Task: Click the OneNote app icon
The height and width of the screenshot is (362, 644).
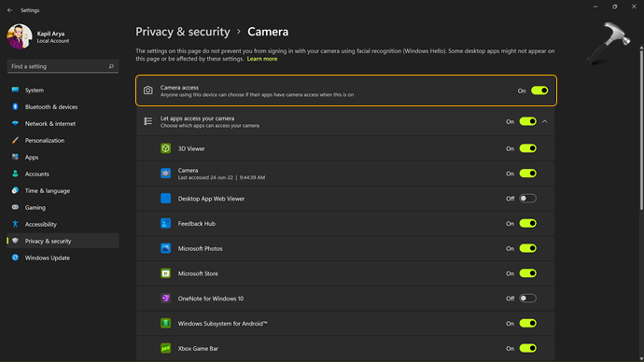Action: [165, 299]
